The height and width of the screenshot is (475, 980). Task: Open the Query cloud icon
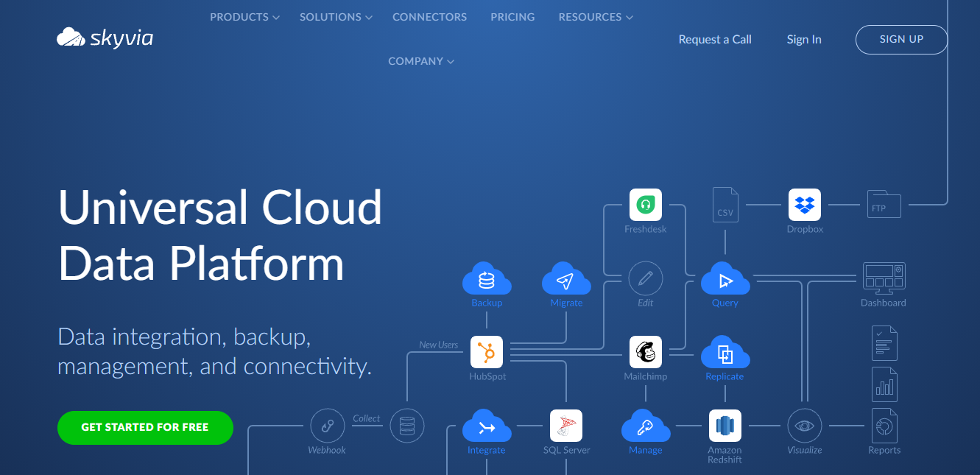tap(725, 278)
